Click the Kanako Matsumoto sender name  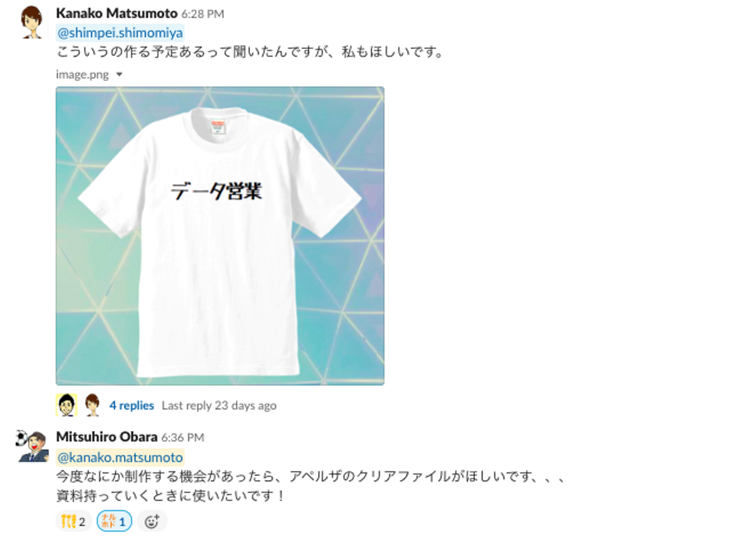[x=117, y=13]
